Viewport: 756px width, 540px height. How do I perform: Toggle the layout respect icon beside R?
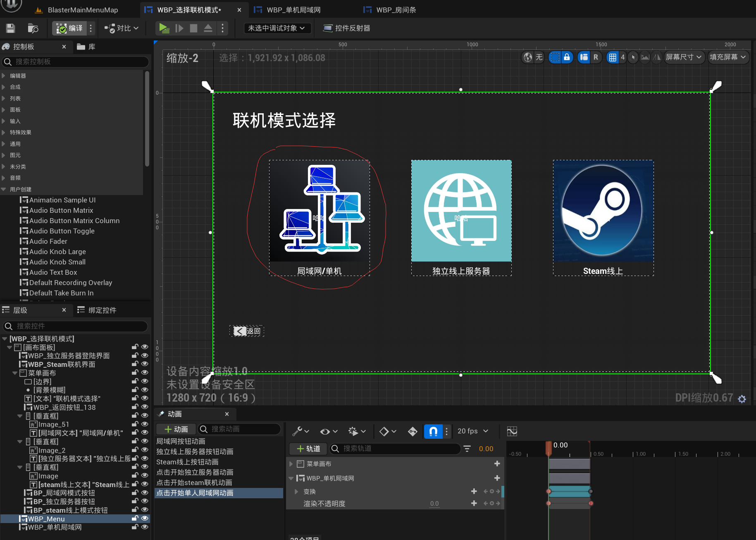point(584,57)
